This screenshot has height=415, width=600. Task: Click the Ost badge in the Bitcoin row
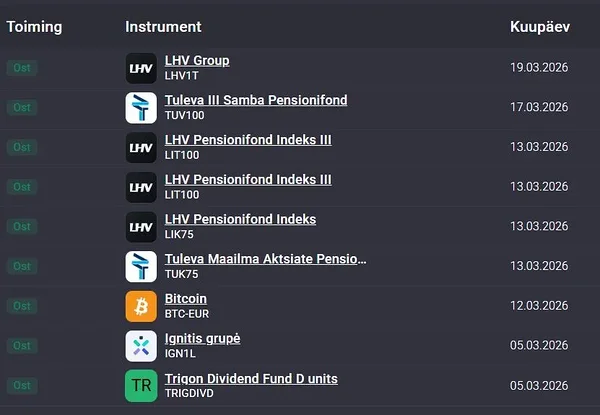click(22, 306)
